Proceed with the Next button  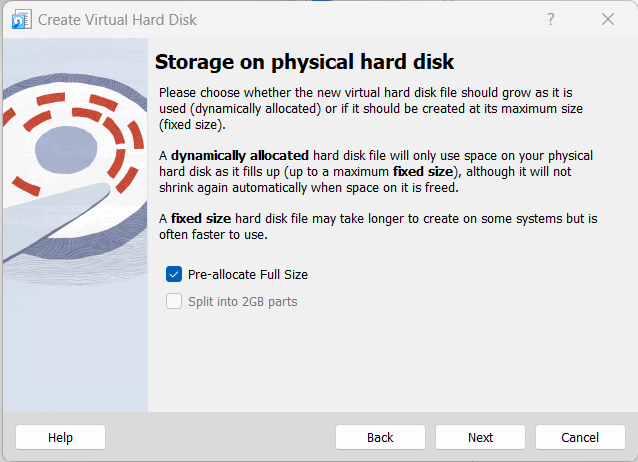[x=480, y=437]
